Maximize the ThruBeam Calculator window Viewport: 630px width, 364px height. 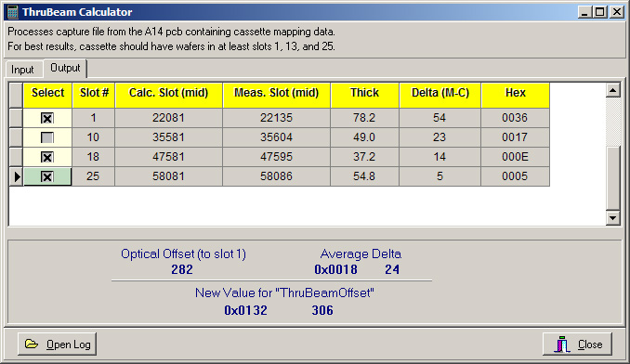[599, 12]
